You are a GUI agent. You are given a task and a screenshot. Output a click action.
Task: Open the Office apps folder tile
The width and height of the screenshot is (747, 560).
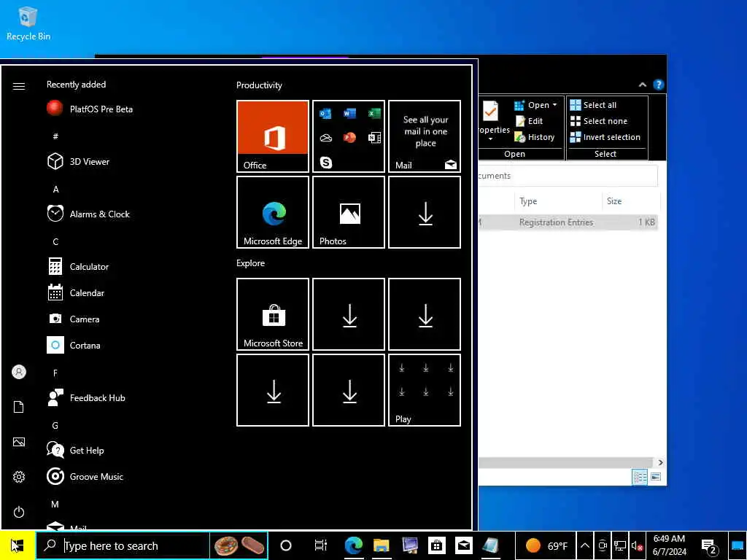point(348,136)
